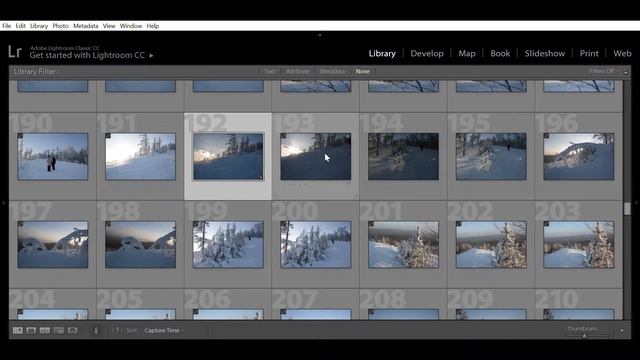The image size is (640, 360).
Task: Click the badge on photo 203 thumbnail
Action: [547, 224]
